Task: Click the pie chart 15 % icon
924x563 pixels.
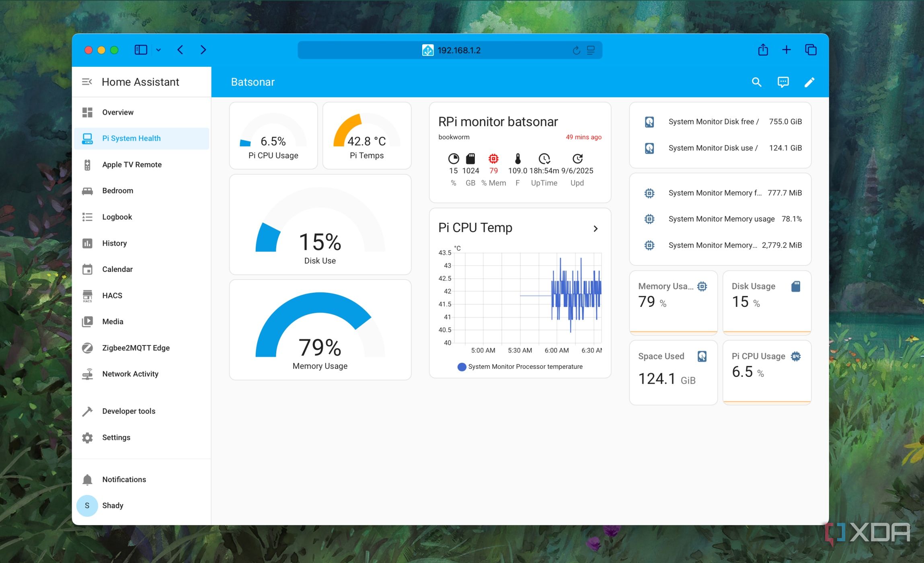Action: [x=454, y=158]
